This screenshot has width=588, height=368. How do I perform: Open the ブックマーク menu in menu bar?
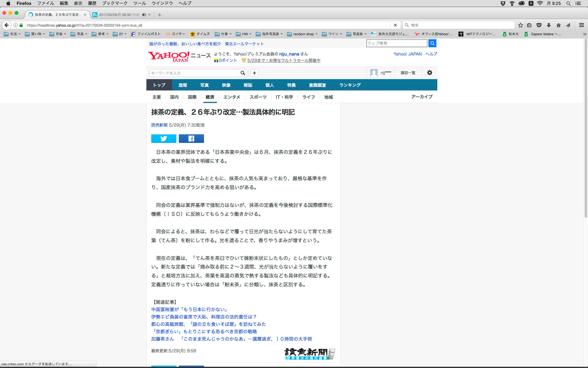(115, 3)
